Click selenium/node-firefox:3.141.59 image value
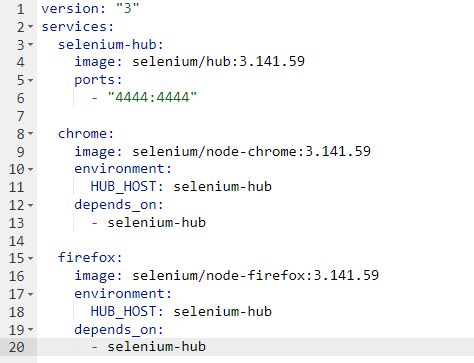This screenshot has width=474, height=363. [x=256, y=276]
